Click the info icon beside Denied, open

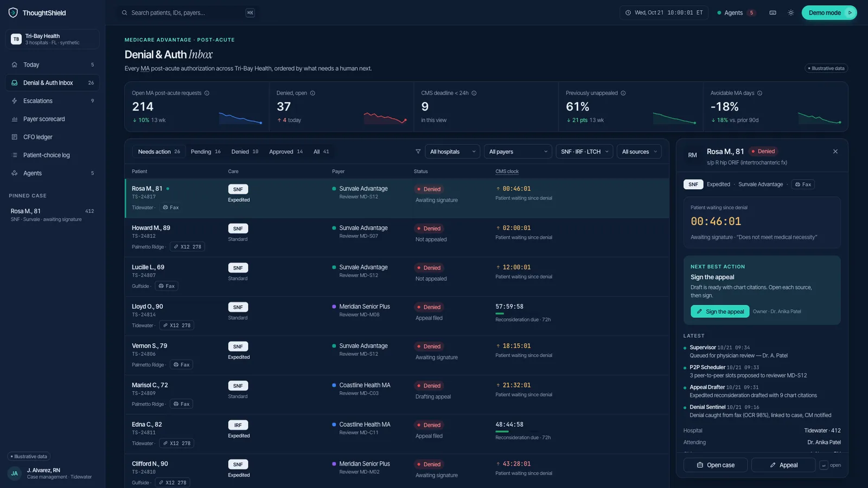[312, 93]
